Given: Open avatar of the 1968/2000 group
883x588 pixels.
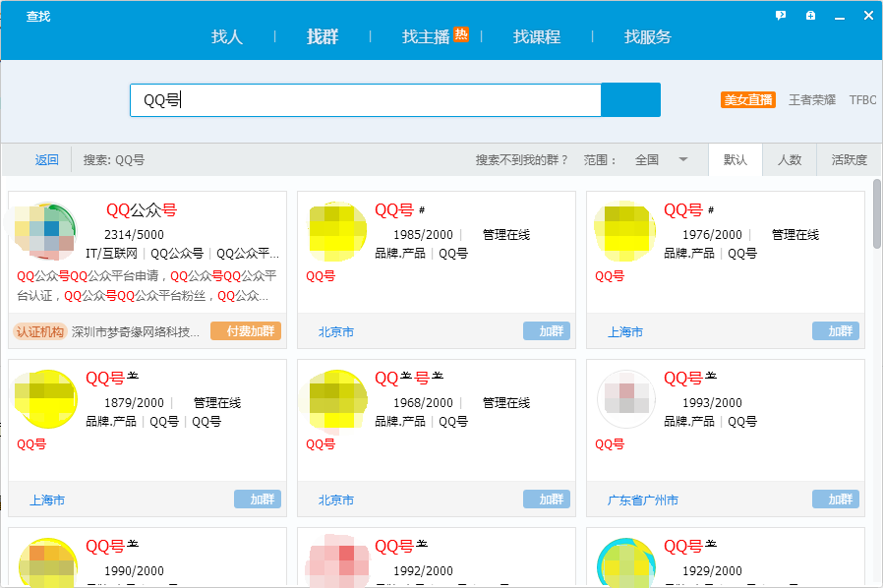Looking at the screenshot, I should (x=336, y=399).
